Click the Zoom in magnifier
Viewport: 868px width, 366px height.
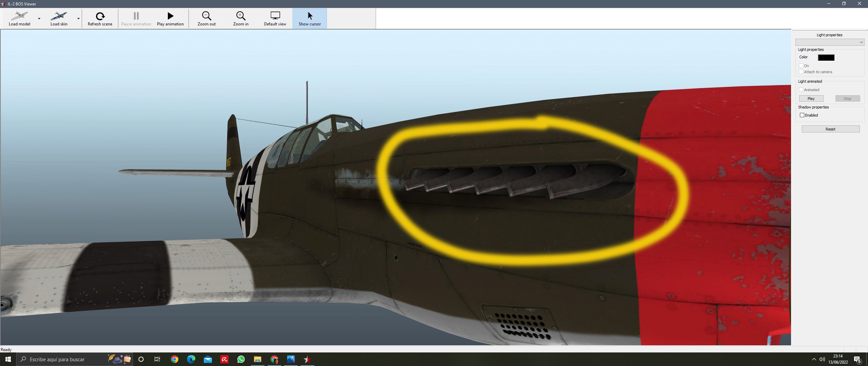[x=241, y=16]
